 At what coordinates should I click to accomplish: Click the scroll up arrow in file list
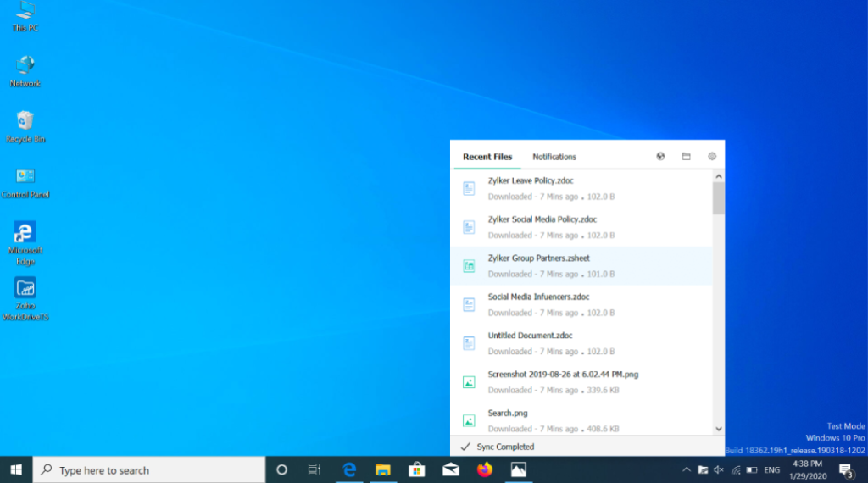click(x=719, y=177)
